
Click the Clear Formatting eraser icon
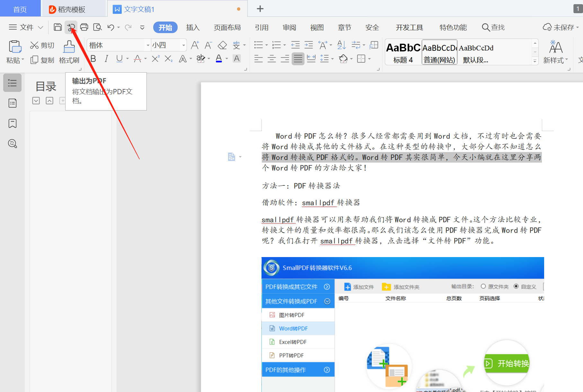click(222, 45)
